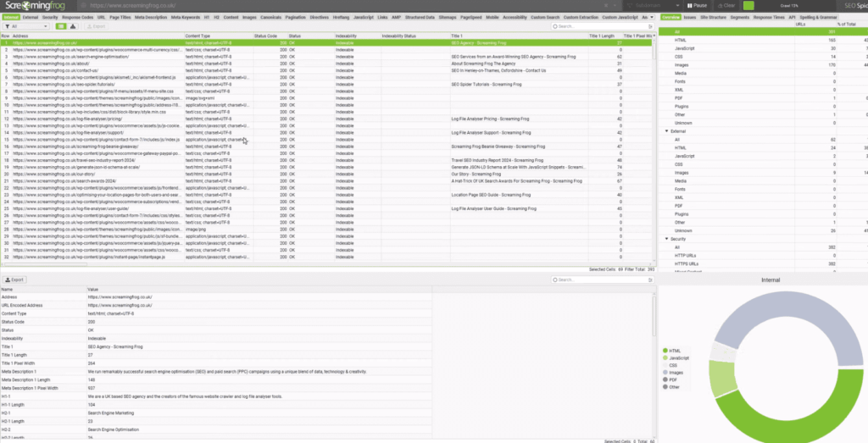
Task: Open the Response Codes tab
Action: [77, 17]
